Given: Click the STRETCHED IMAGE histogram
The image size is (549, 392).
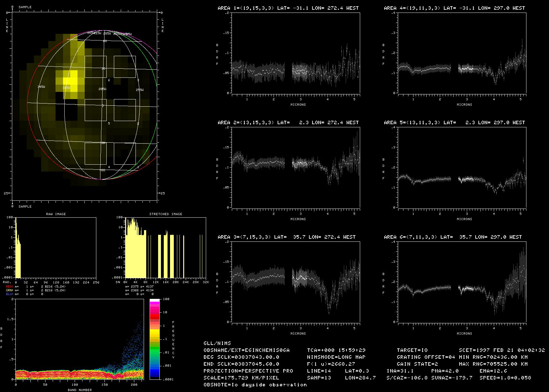Looking at the screenshot, I should coord(165,247).
